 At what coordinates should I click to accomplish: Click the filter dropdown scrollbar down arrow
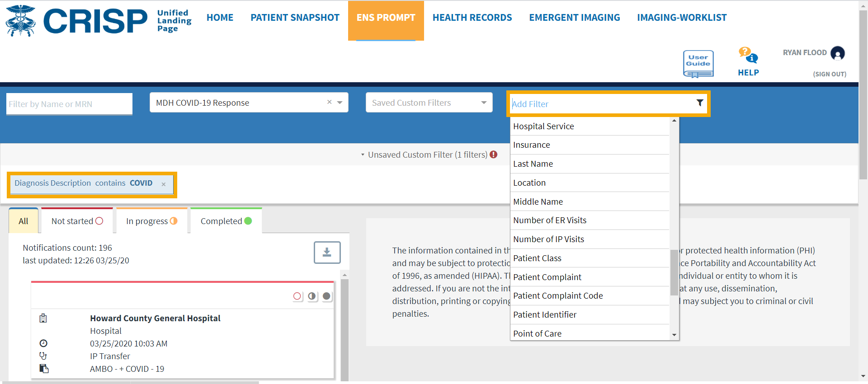(x=674, y=335)
